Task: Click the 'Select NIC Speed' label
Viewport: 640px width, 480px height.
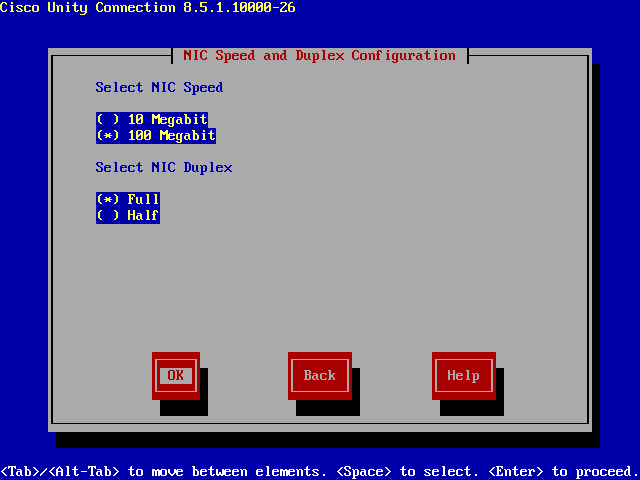Action: (159, 87)
